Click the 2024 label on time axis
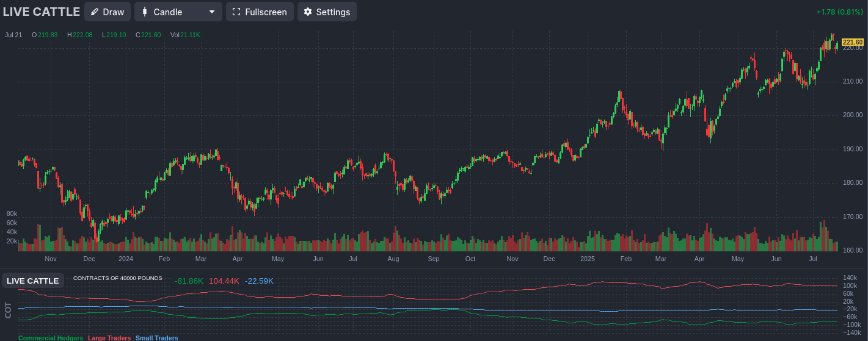 pyautogui.click(x=126, y=259)
